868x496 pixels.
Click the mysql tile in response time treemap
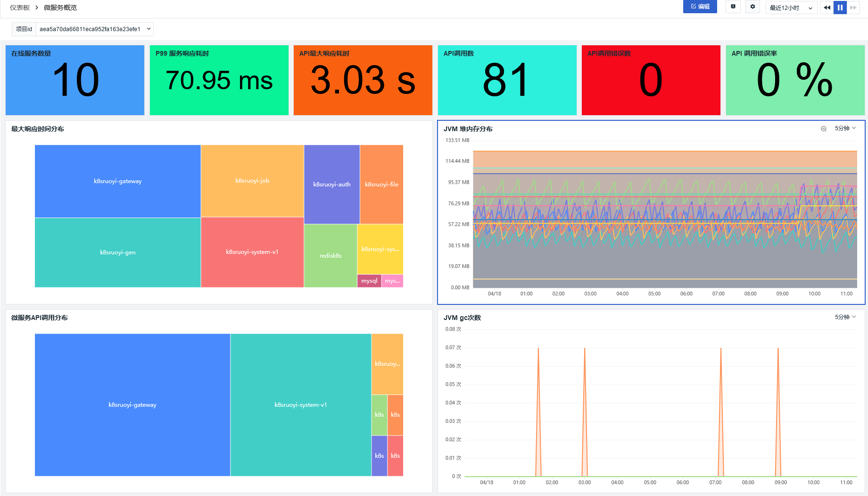(369, 281)
